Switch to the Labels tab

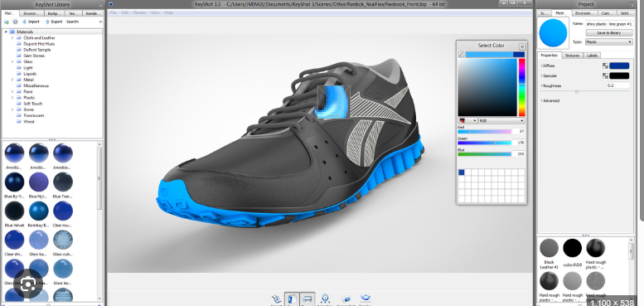coord(592,56)
